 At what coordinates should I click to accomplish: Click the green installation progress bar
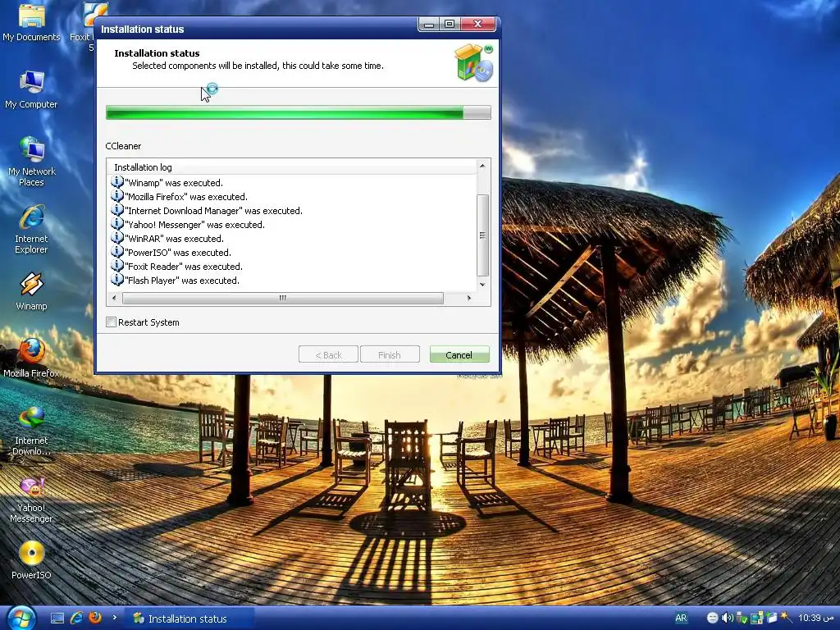pos(299,112)
